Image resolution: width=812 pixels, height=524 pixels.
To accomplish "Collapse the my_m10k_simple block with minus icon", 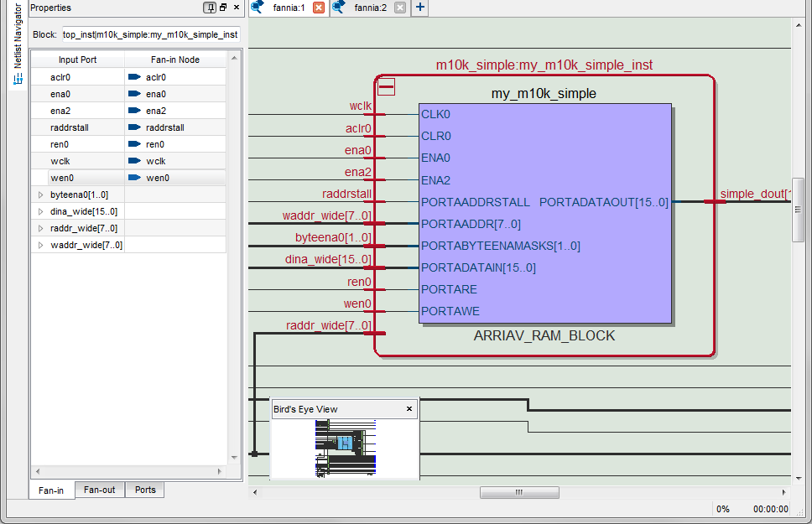I will pyautogui.click(x=387, y=87).
